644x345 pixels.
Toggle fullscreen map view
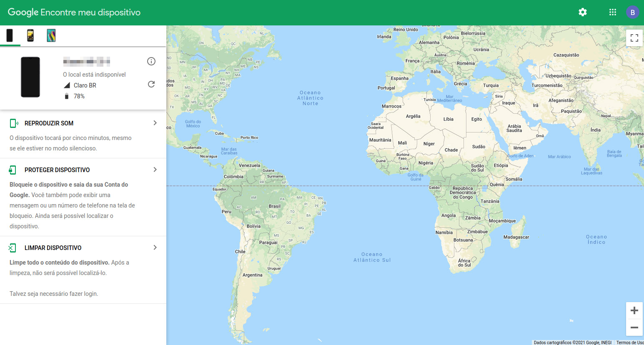(x=634, y=38)
